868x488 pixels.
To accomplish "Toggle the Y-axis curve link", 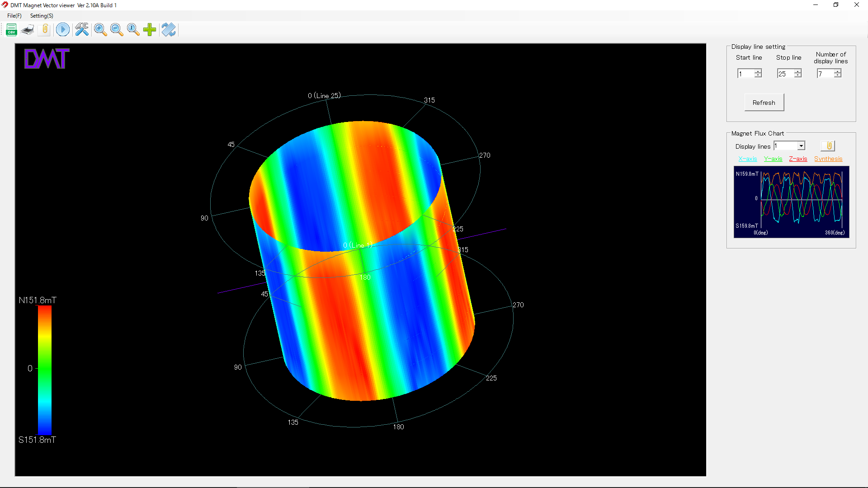I will (773, 159).
